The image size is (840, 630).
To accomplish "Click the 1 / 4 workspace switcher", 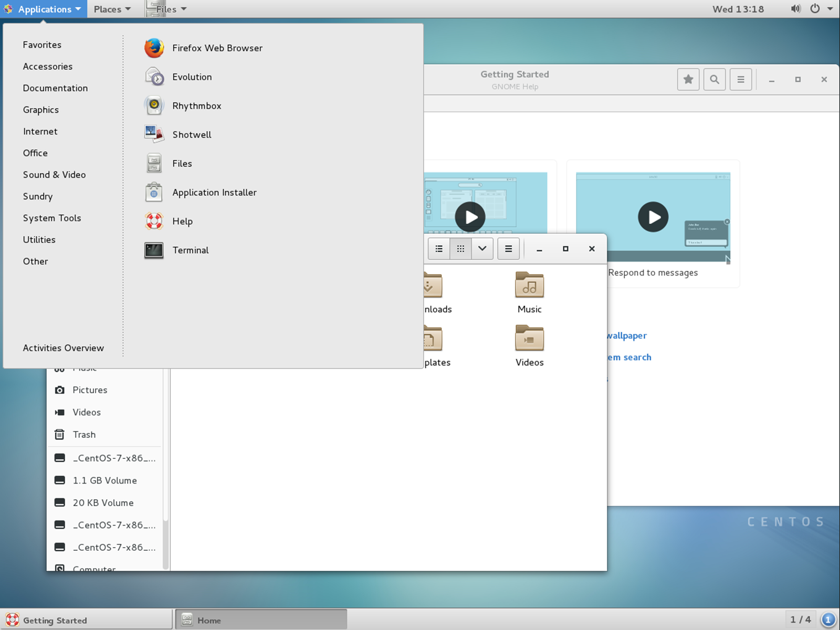I will tap(801, 619).
